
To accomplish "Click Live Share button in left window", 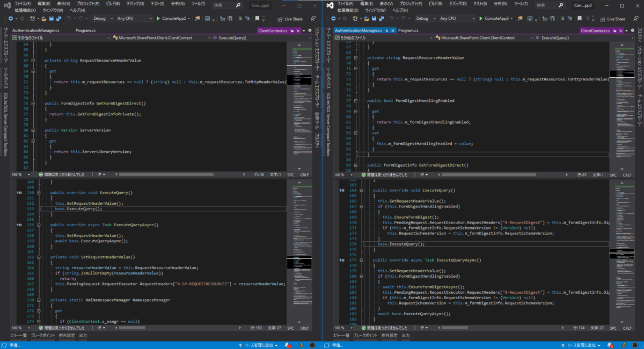I will (290, 19).
